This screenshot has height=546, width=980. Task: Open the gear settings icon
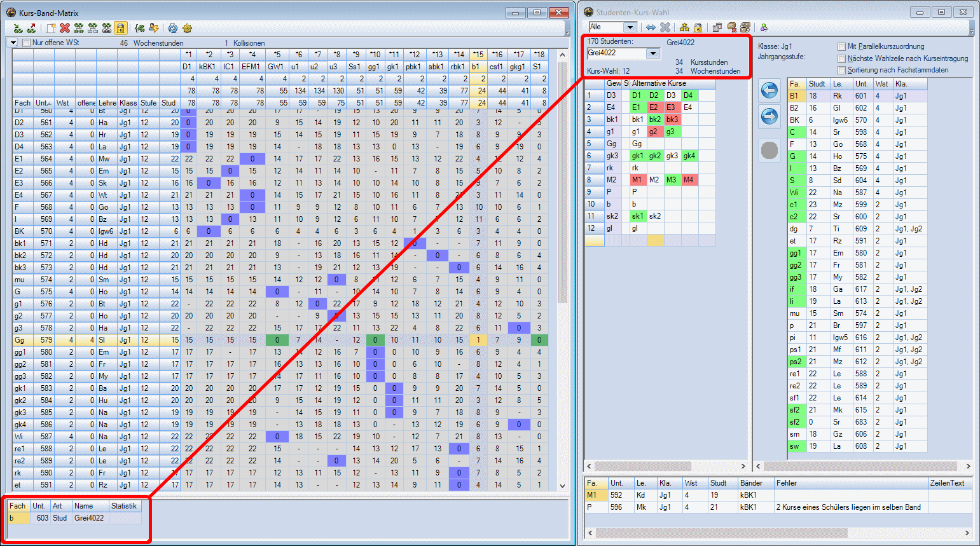187,28
